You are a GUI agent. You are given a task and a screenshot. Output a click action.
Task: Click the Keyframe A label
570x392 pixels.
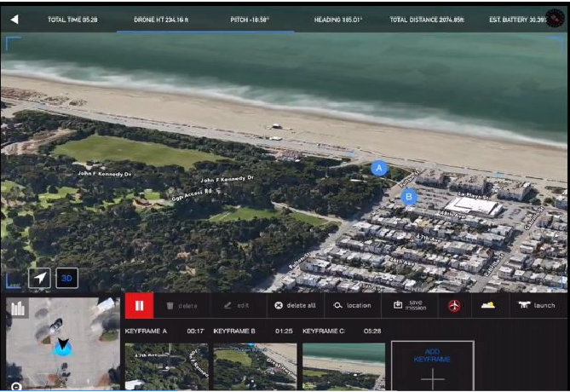tap(146, 331)
